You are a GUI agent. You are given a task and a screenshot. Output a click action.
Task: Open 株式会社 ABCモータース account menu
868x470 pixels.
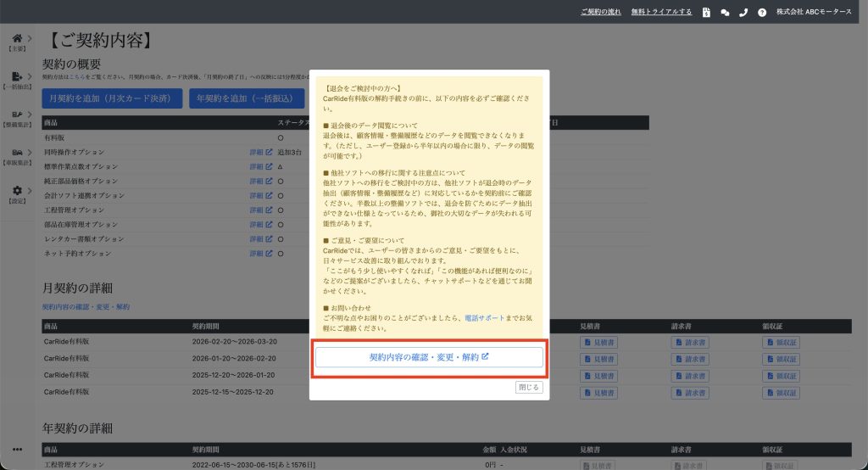(814, 12)
